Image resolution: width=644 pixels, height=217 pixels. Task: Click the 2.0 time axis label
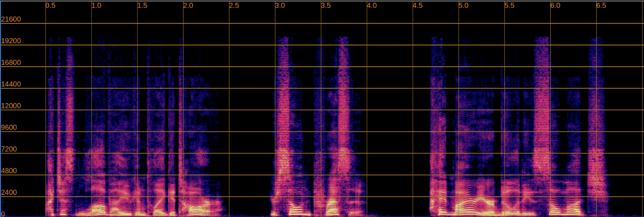pyautogui.click(x=188, y=6)
